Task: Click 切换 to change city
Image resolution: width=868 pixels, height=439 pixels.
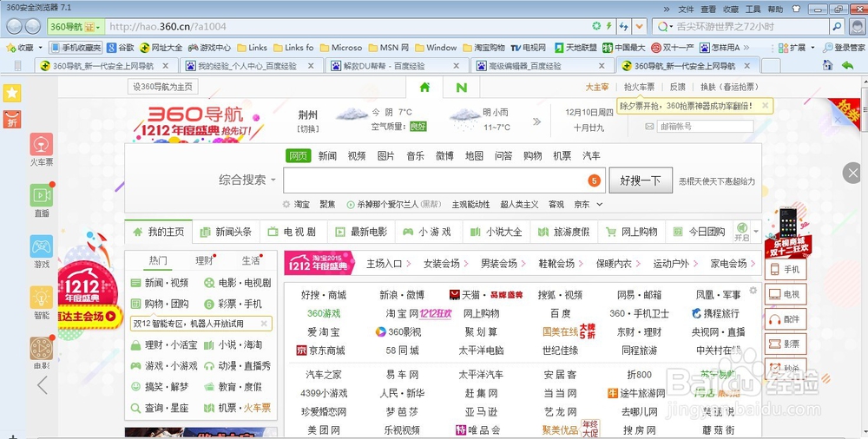Action: pos(308,129)
